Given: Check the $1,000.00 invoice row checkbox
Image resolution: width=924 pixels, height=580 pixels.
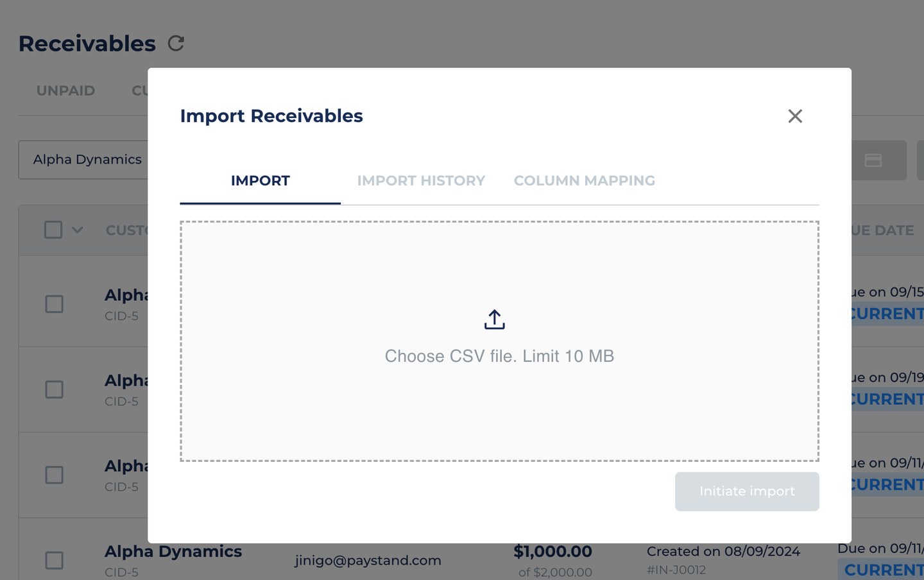Looking at the screenshot, I should coord(55,560).
